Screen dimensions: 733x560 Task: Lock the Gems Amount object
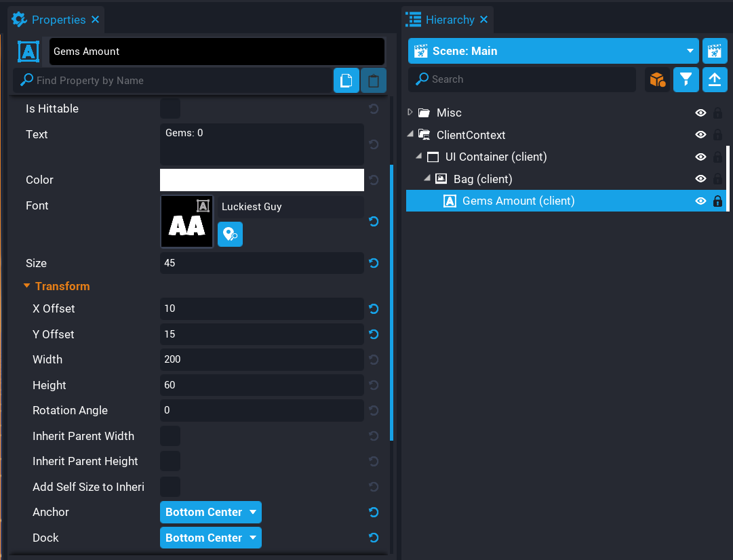pyautogui.click(x=717, y=201)
